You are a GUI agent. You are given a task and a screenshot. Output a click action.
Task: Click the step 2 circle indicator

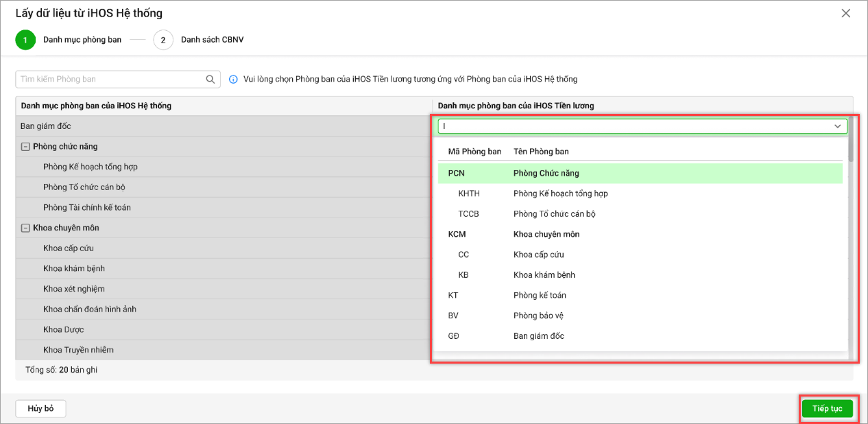[x=163, y=40]
